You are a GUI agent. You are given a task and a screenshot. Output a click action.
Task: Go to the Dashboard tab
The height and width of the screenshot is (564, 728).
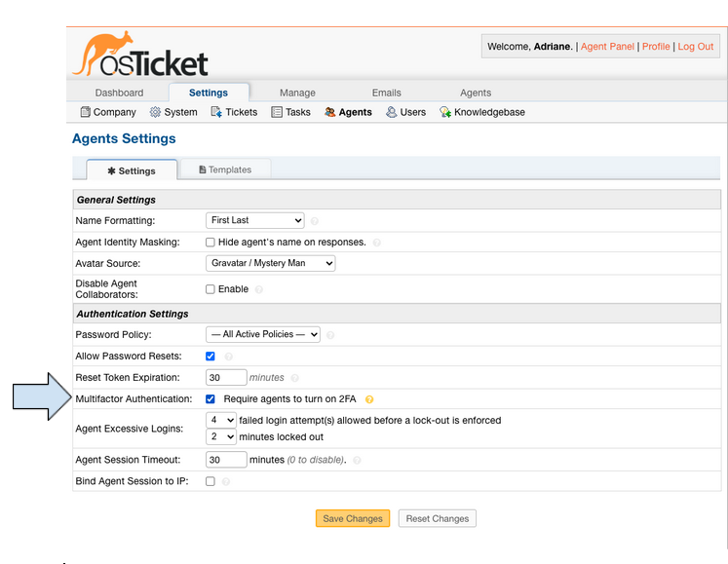tap(119, 93)
